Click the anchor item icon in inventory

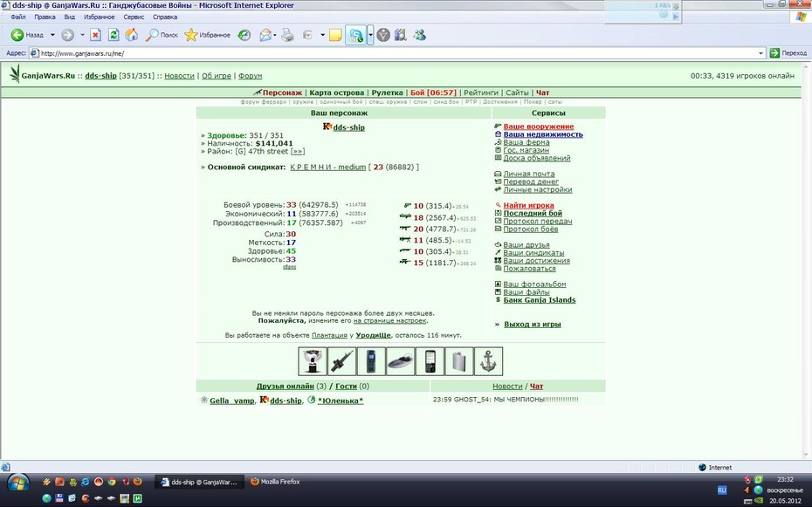point(488,361)
